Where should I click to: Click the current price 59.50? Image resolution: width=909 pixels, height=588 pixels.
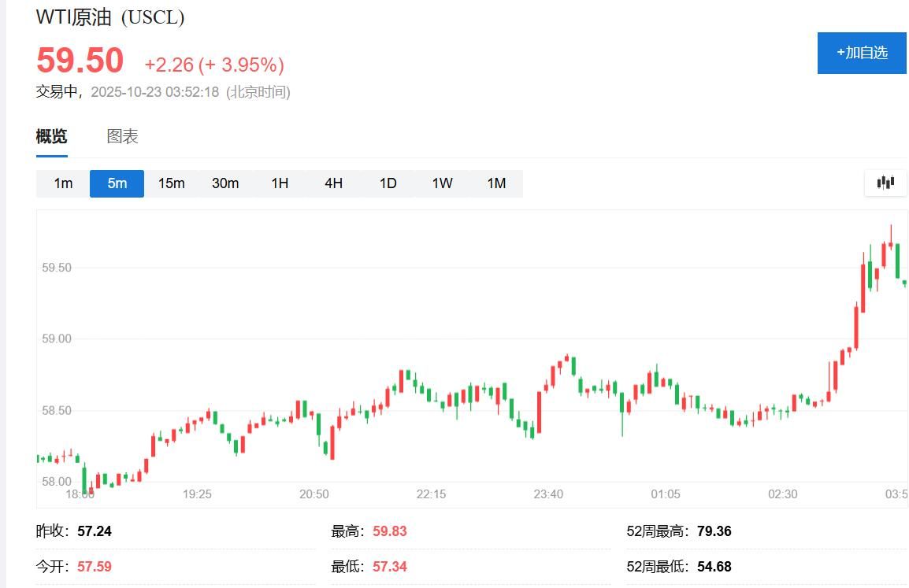[80, 61]
